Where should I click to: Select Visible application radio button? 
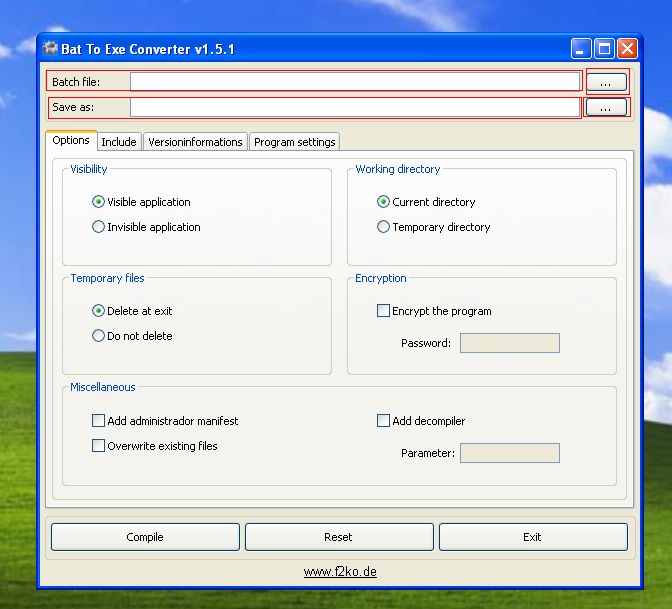[x=141, y=202]
